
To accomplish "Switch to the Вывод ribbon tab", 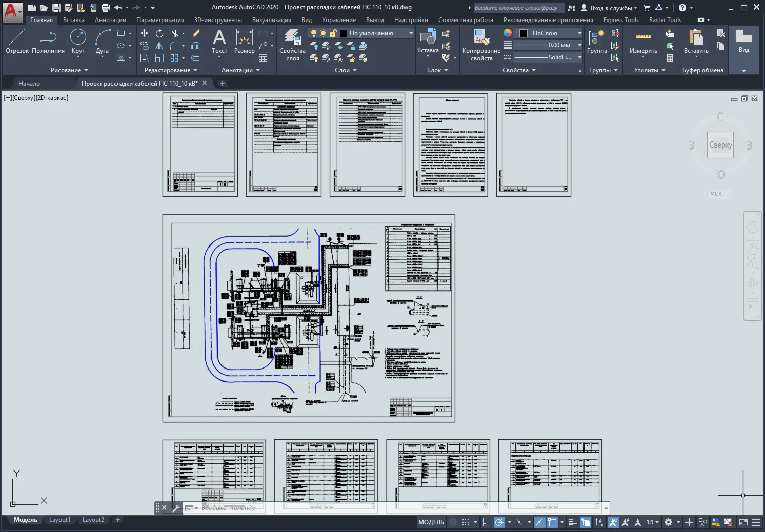I will 375,20.
